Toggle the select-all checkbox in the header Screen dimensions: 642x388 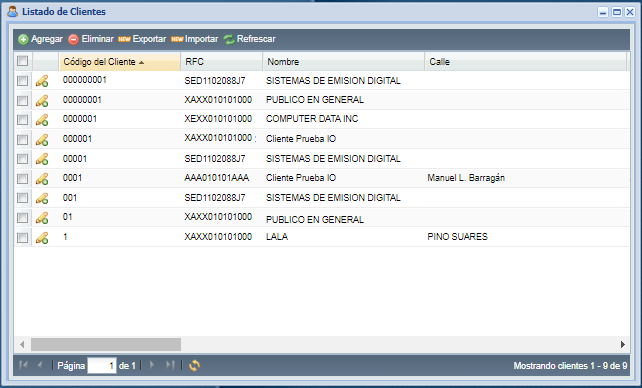tap(23, 61)
